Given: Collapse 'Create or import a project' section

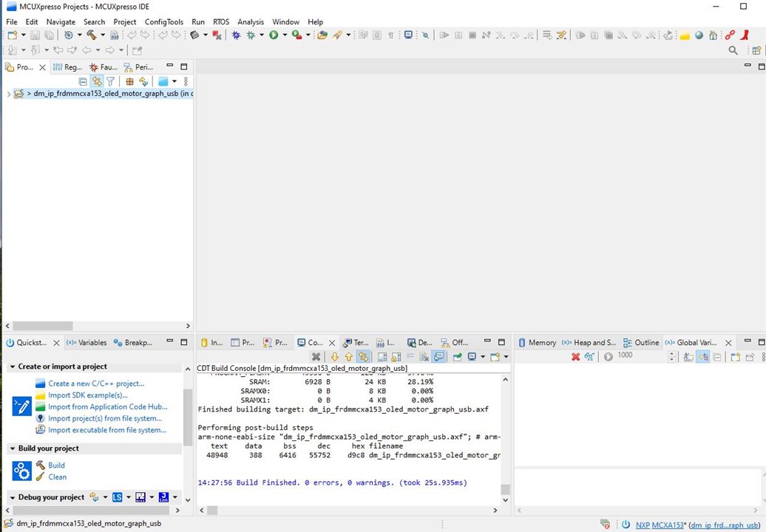Looking at the screenshot, I should pos(13,366).
